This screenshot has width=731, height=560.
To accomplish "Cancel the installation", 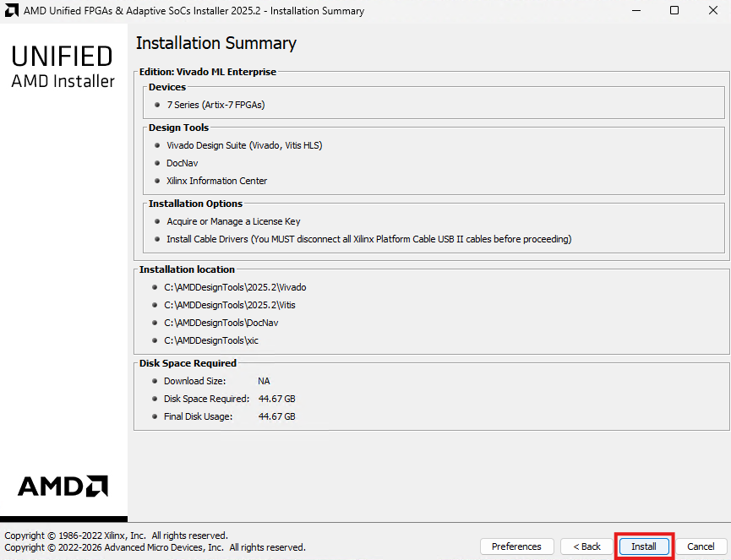I will 701,546.
